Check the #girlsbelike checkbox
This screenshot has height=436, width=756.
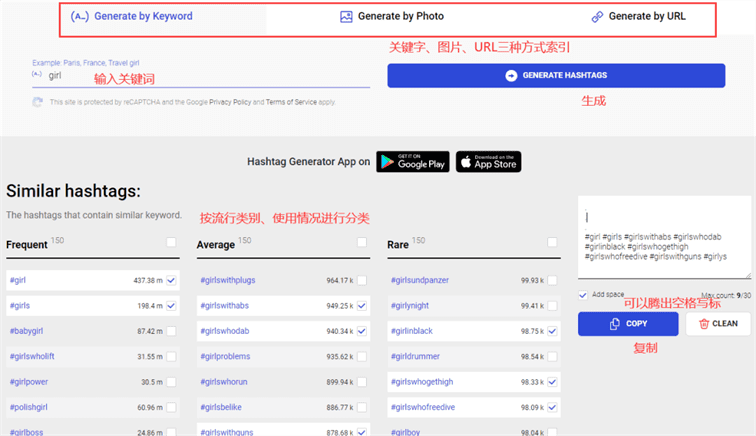point(362,408)
